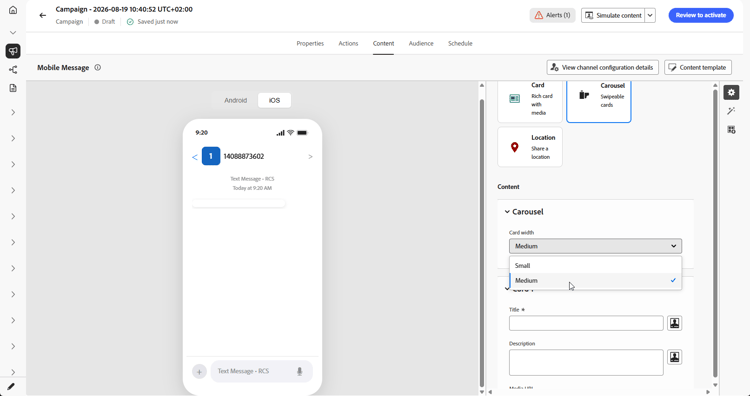
Task: Collapse the Carousel section
Action: coord(507,212)
